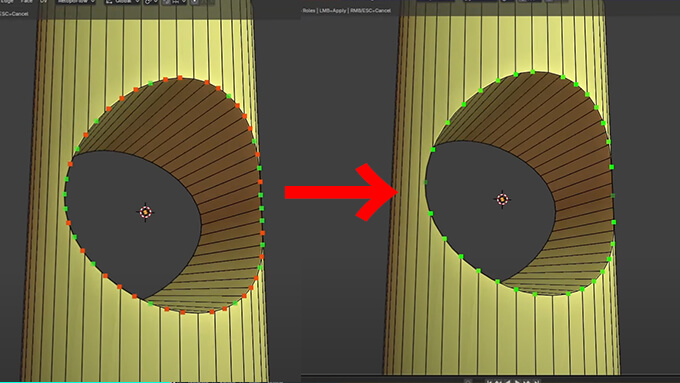Open the UV menu in left viewport header

44,1
